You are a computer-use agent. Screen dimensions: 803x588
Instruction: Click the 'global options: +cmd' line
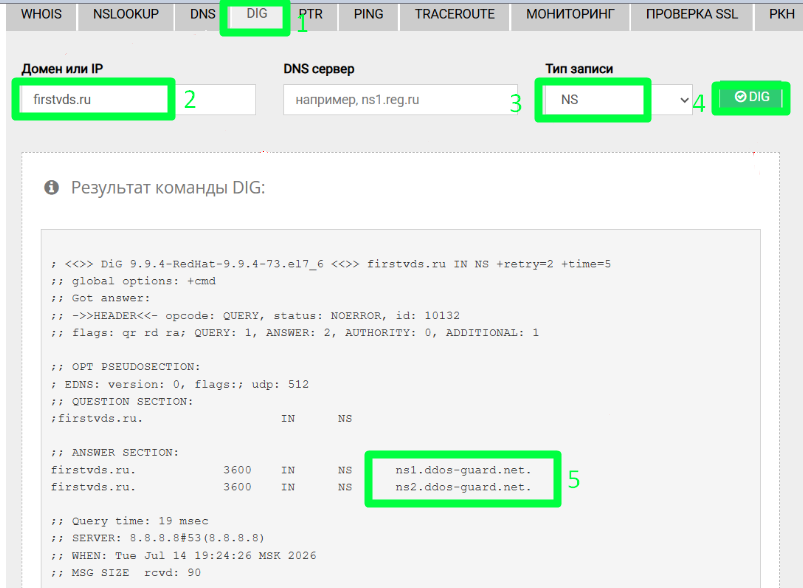pos(133,281)
